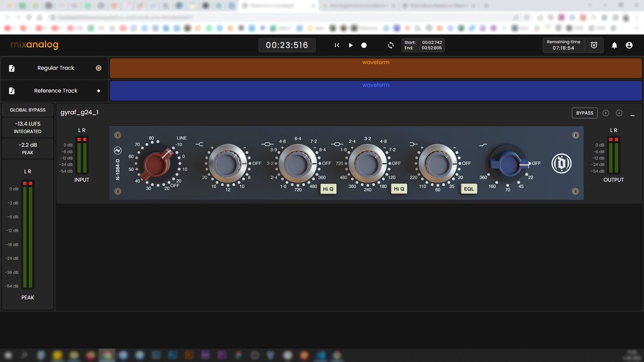
Task: Click the alarm clock icon next to remaining time
Action: [x=594, y=45]
